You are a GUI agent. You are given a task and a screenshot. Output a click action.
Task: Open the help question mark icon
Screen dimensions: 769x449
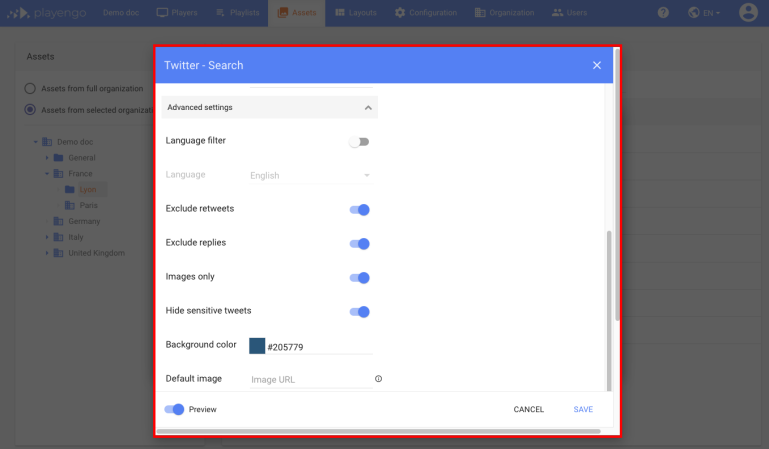tap(663, 13)
